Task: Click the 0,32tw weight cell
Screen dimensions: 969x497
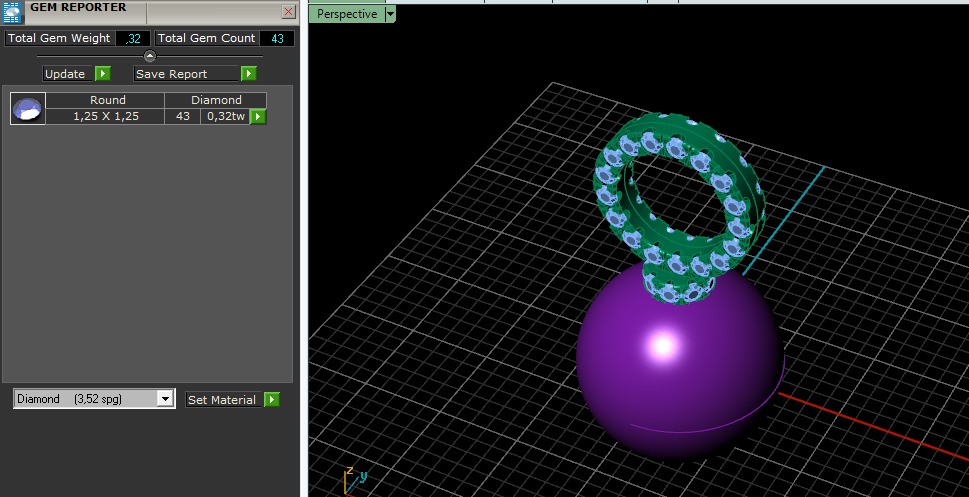Action: (226, 116)
